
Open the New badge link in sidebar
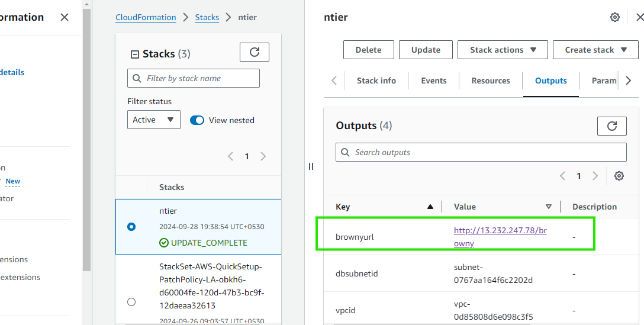13,181
